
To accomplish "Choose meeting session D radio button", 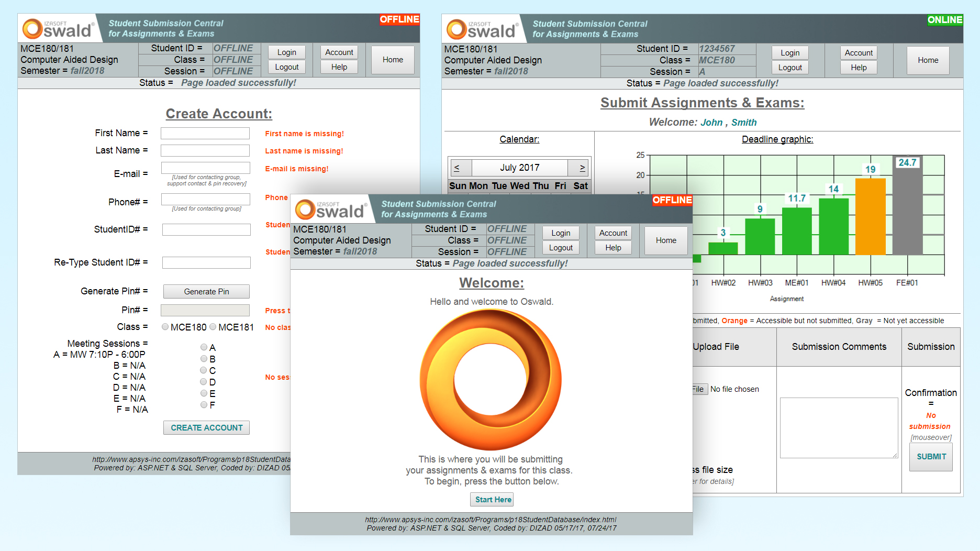I will (204, 382).
